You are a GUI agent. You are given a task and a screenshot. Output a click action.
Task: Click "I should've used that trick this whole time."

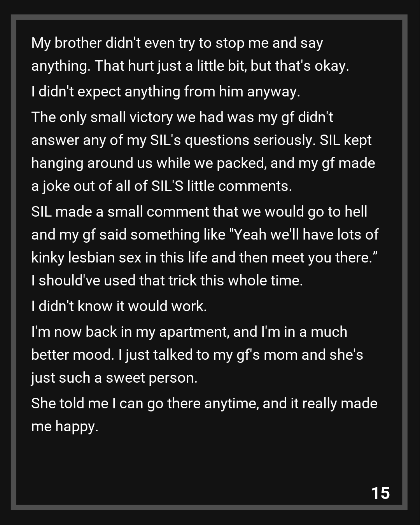tap(167, 280)
